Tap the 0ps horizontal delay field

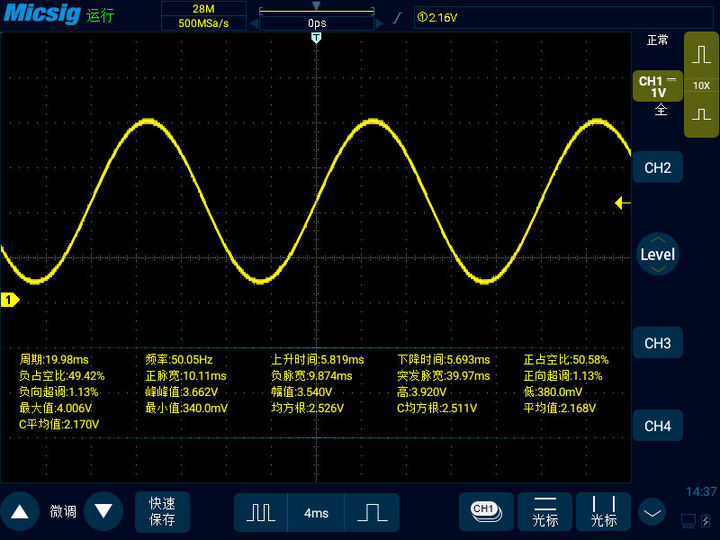click(316, 23)
